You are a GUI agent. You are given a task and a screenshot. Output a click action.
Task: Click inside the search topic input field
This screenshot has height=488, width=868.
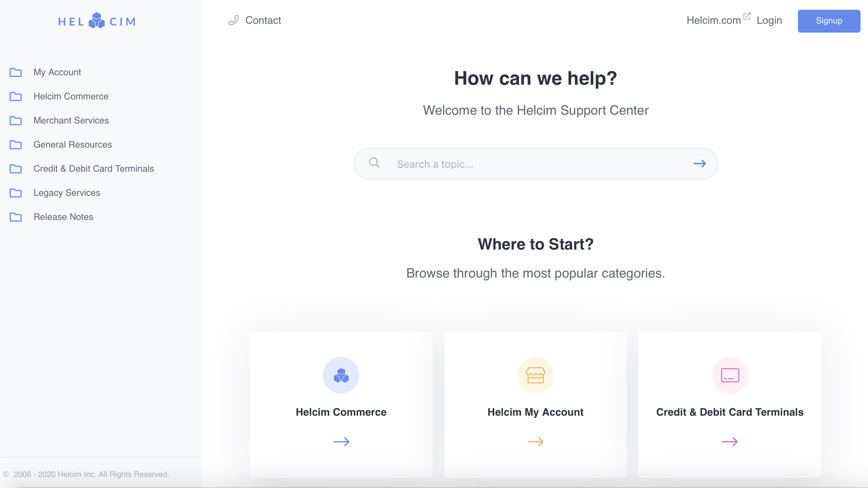point(535,164)
